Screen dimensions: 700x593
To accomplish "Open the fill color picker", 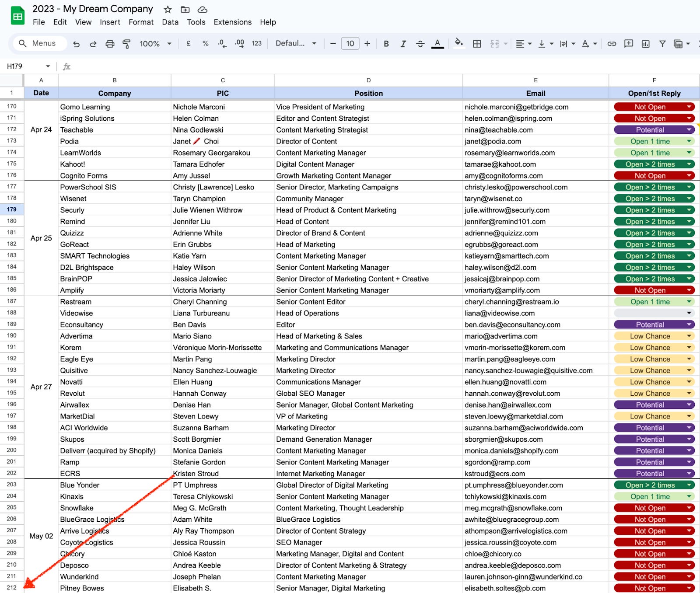I will 459,43.
